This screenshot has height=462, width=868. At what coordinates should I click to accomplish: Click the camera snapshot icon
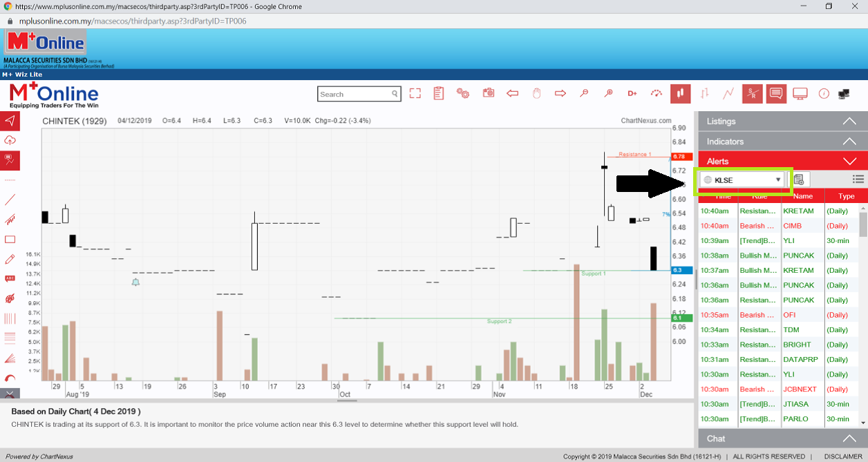tap(489, 93)
